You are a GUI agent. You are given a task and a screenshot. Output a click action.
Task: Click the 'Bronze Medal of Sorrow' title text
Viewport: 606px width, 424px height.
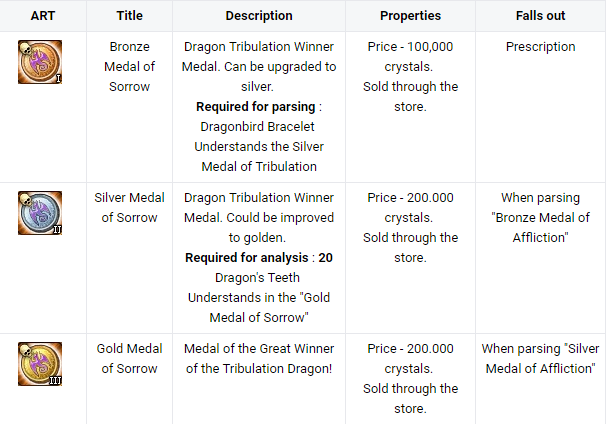(130, 67)
